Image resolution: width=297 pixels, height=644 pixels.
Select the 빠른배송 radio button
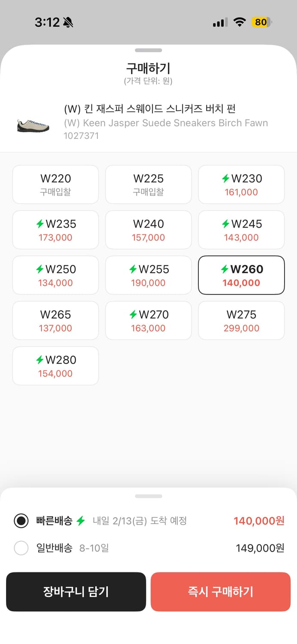[x=21, y=521]
